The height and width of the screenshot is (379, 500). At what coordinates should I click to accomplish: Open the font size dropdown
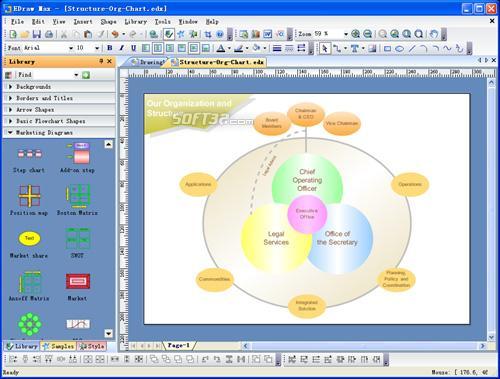[x=97, y=48]
